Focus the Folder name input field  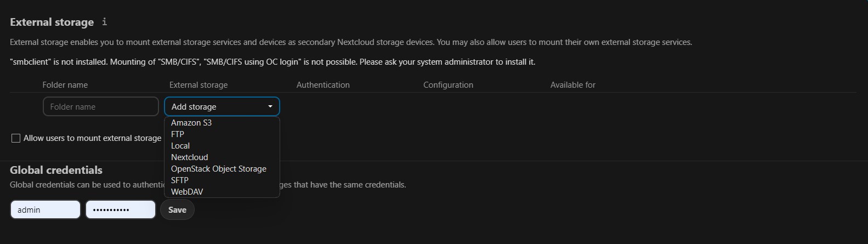click(x=101, y=107)
